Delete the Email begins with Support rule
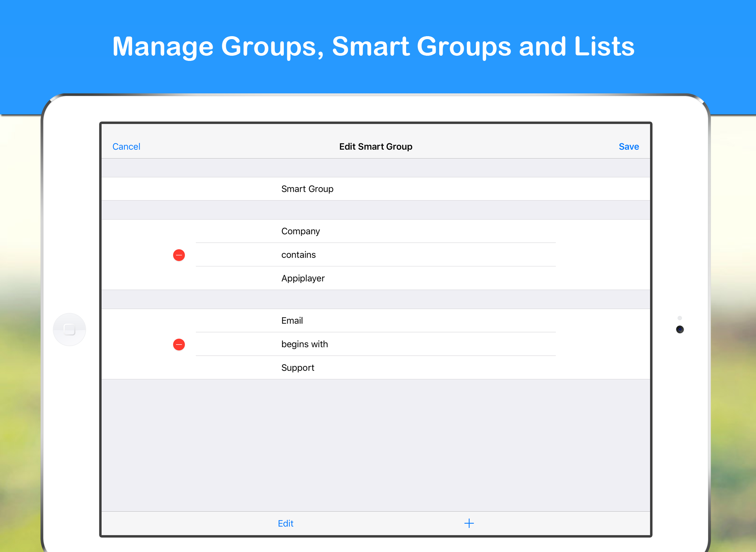 click(x=179, y=344)
